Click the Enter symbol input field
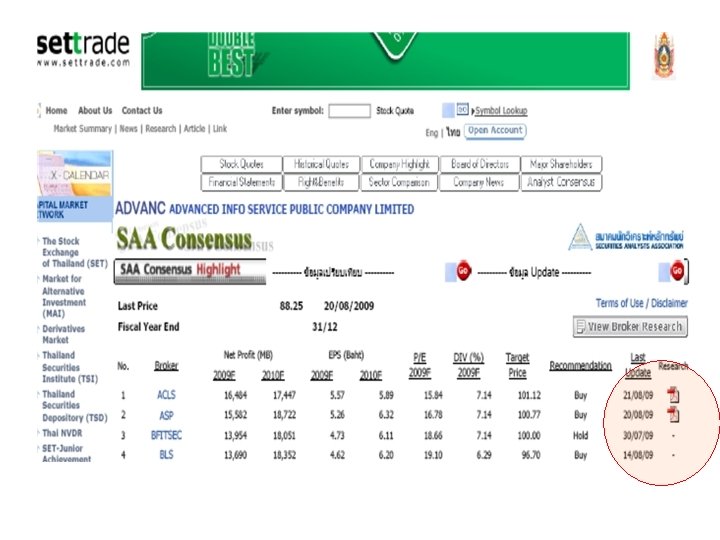This screenshot has height=540, width=720. (349, 111)
